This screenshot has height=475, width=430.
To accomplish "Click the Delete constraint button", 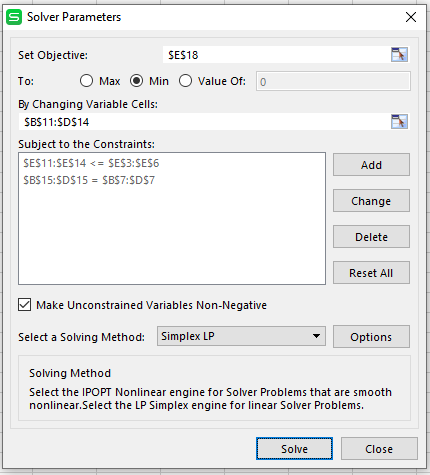I will pos(371,237).
